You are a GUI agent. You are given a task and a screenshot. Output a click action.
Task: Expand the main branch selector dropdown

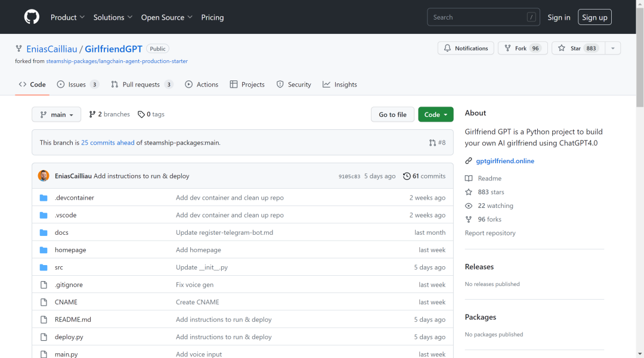(x=56, y=115)
